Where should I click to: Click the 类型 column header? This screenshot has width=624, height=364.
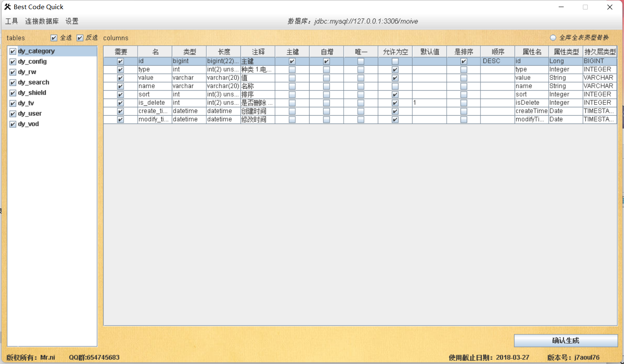point(189,52)
